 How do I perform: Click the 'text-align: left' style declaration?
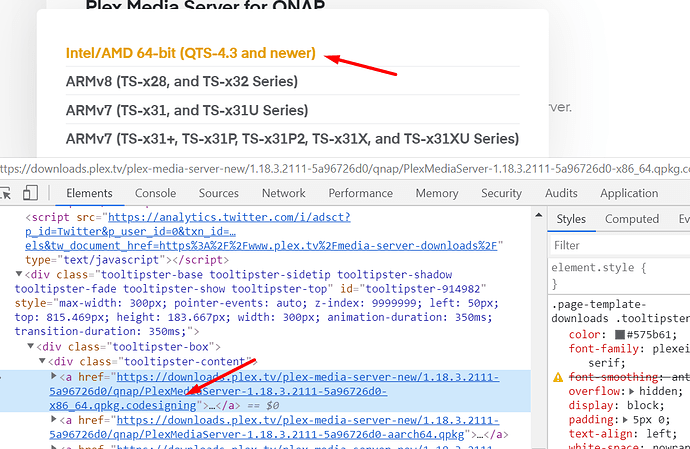[x=623, y=434]
